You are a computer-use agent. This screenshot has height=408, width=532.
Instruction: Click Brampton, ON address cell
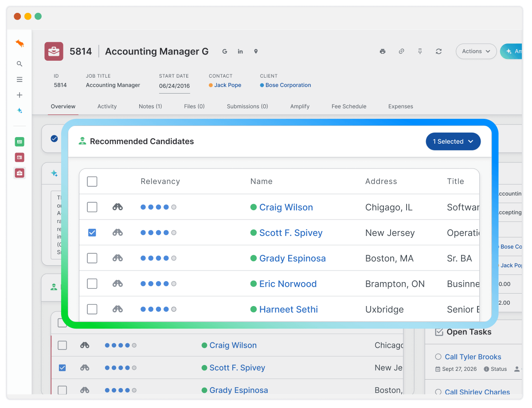[x=395, y=284]
